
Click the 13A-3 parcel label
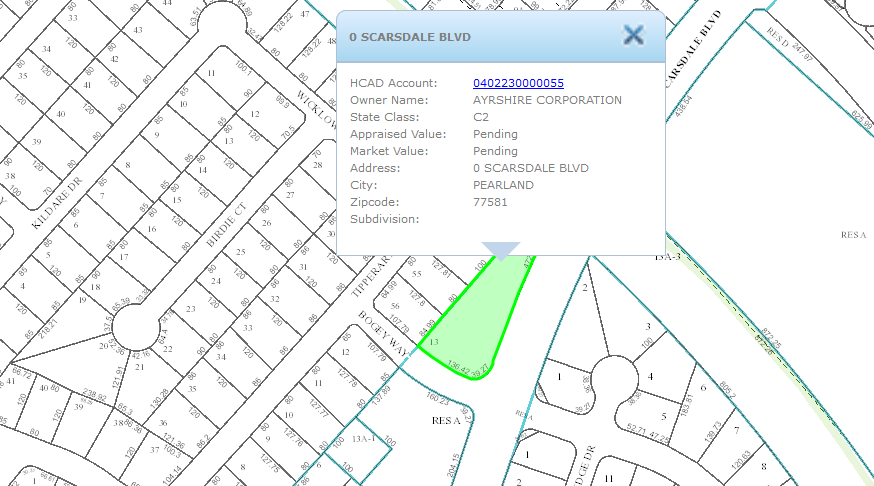667,257
